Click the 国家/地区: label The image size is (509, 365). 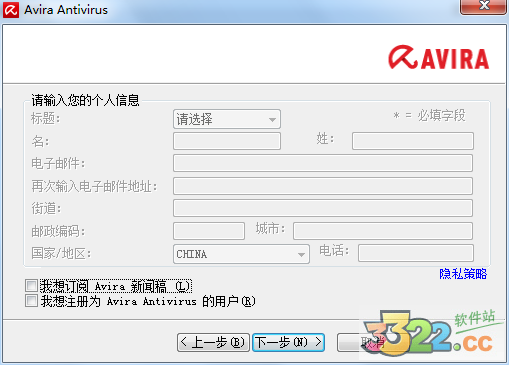(x=61, y=254)
